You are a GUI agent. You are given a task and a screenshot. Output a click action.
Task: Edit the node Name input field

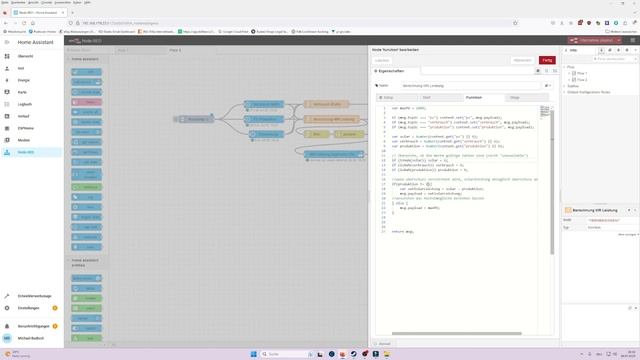pos(470,86)
